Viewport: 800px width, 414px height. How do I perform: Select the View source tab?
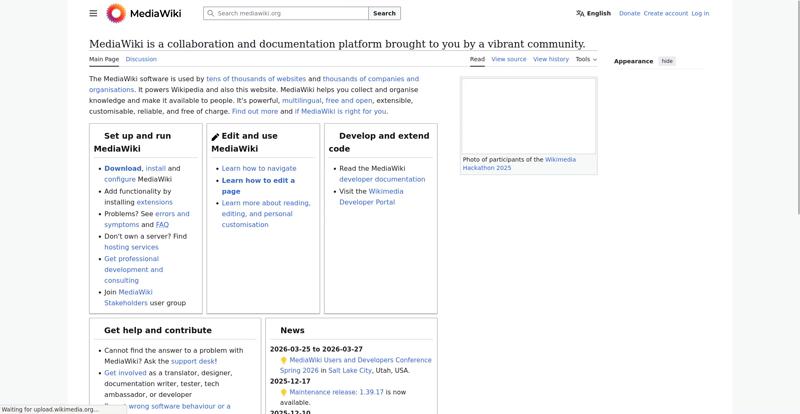tap(509, 59)
